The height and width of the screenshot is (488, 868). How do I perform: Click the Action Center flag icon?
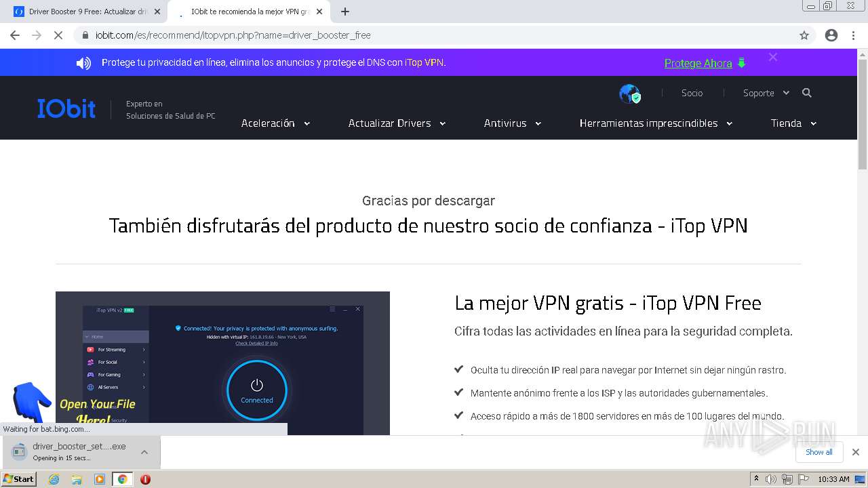point(803,479)
